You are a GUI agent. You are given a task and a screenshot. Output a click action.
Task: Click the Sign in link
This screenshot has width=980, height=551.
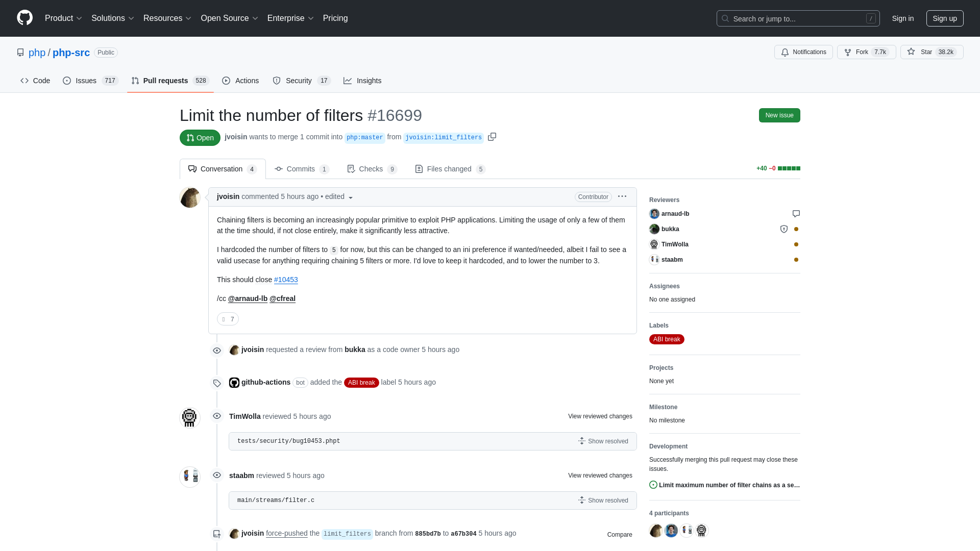(x=902, y=18)
